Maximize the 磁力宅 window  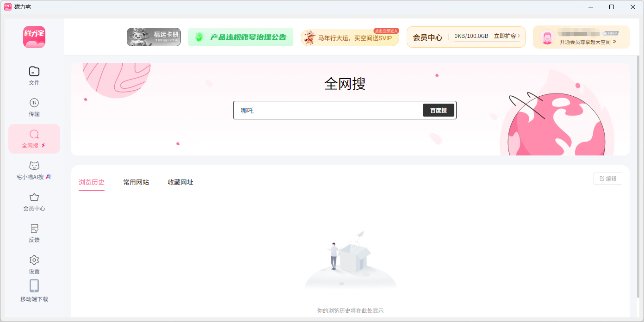(612, 7)
